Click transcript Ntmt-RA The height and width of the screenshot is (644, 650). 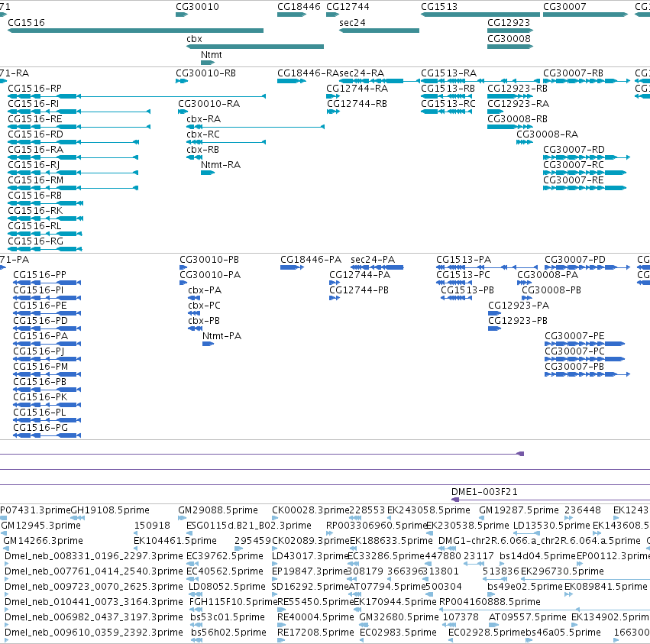click(x=208, y=173)
